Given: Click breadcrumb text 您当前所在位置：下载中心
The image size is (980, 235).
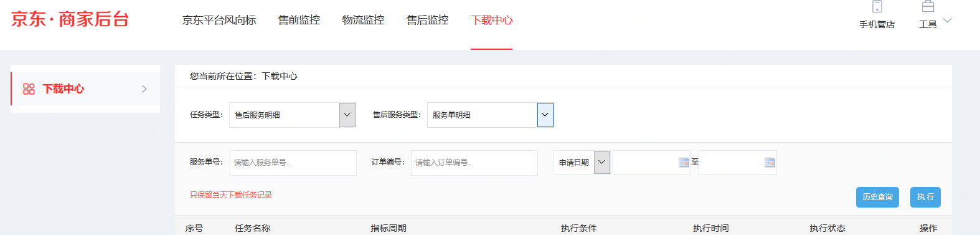Looking at the screenshot, I should (243, 76).
